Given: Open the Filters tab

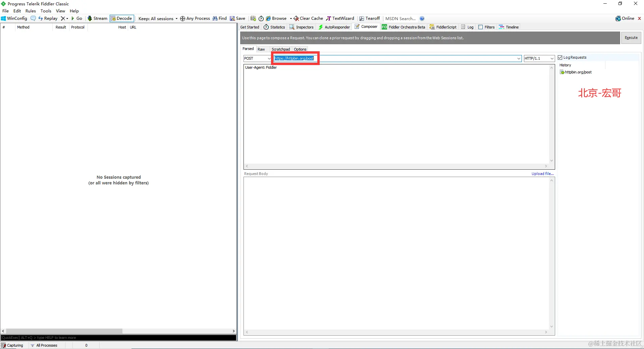Looking at the screenshot, I should pyautogui.click(x=486, y=27).
